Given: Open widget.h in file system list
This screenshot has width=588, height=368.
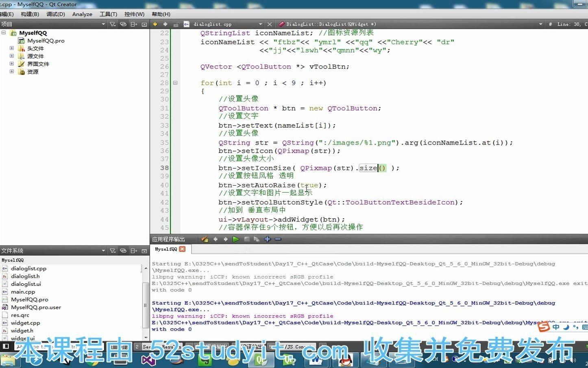Looking at the screenshot, I should click(x=22, y=331).
